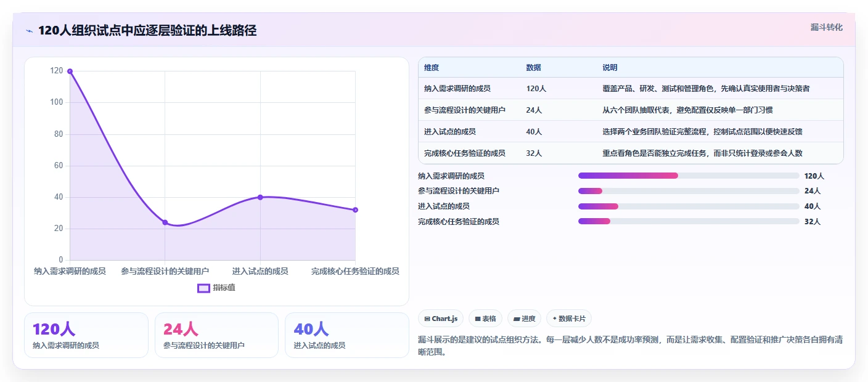868x382 pixels.
Task: Click the y-axis value 60
Action: (x=59, y=166)
